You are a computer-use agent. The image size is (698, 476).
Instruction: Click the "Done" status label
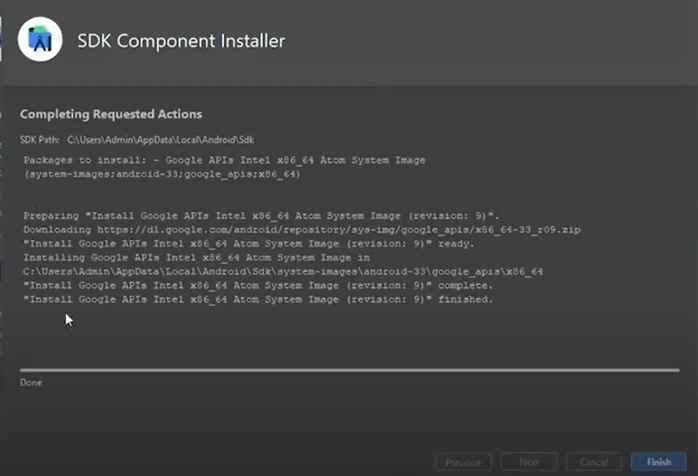[x=31, y=382]
